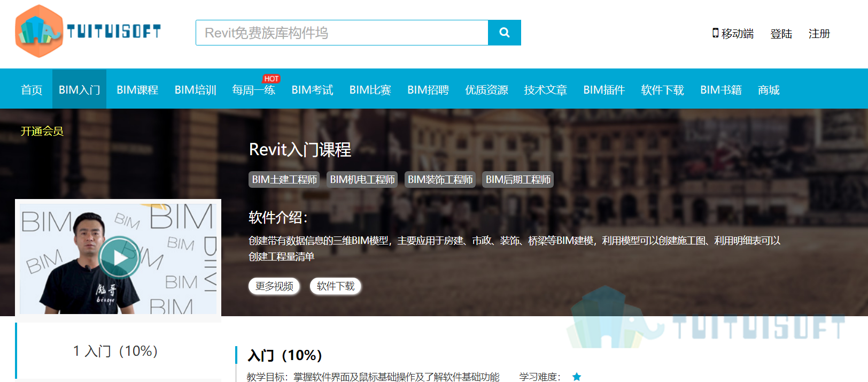Image resolution: width=868 pixels, height=382 pixels.
Task: Click the 入门 (10%) section heading
Action: 285,355
